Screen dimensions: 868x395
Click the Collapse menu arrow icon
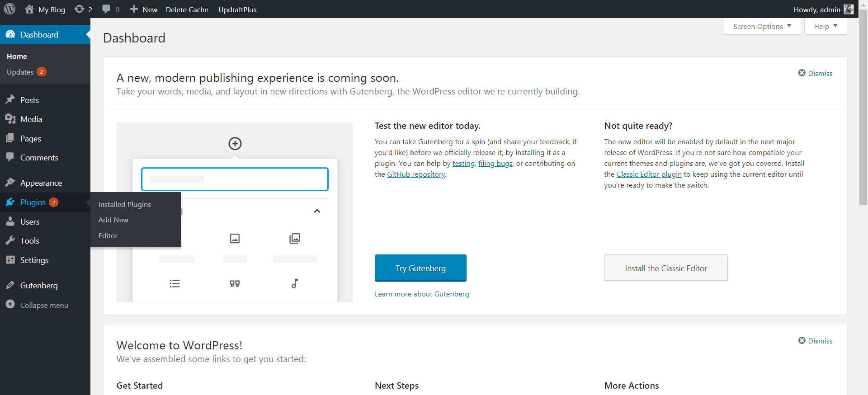coord(10,304)
